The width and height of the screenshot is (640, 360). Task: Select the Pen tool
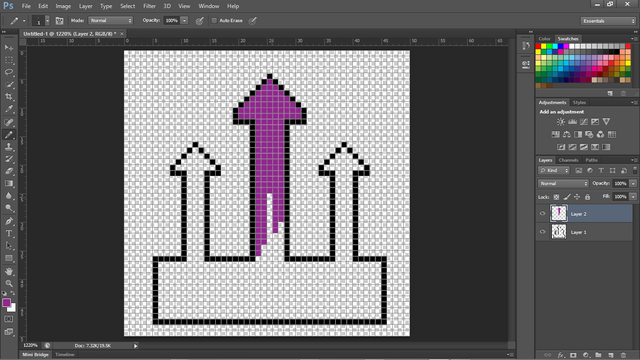pyautogui.click(x=9, y=221)
